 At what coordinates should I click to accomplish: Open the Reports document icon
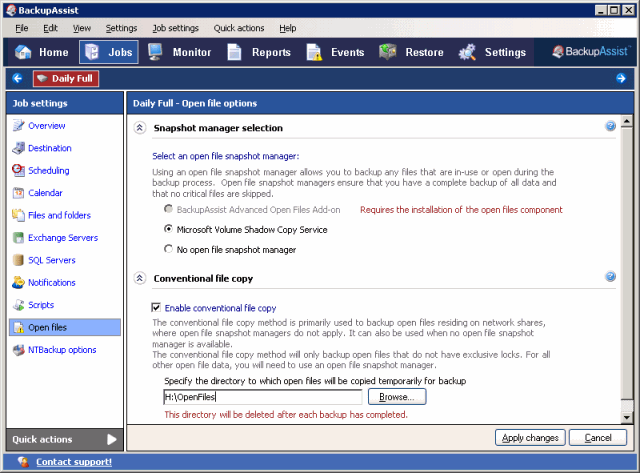tap(234, 52)
